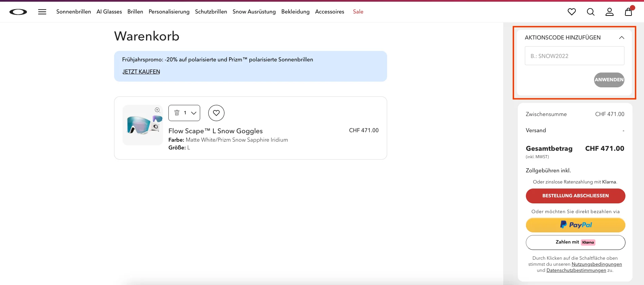
Task: Remove item using trash icon
Action: coord(177,113)
